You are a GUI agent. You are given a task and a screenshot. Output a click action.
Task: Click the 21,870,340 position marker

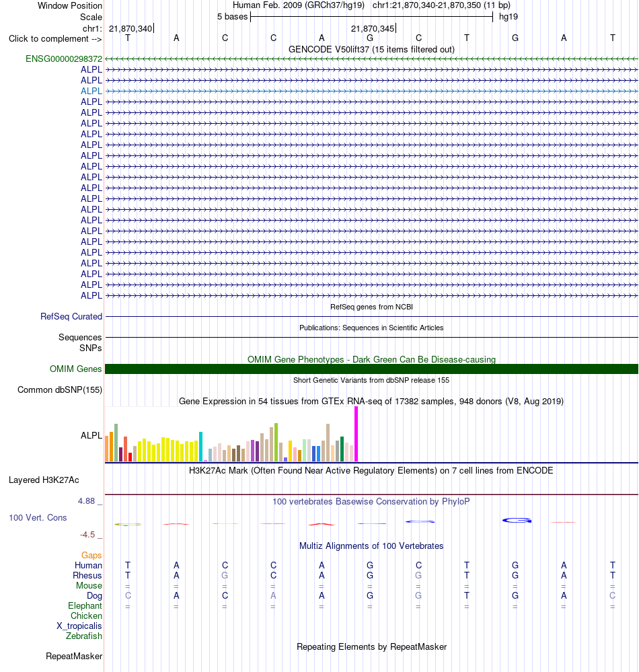coord(130,29)
